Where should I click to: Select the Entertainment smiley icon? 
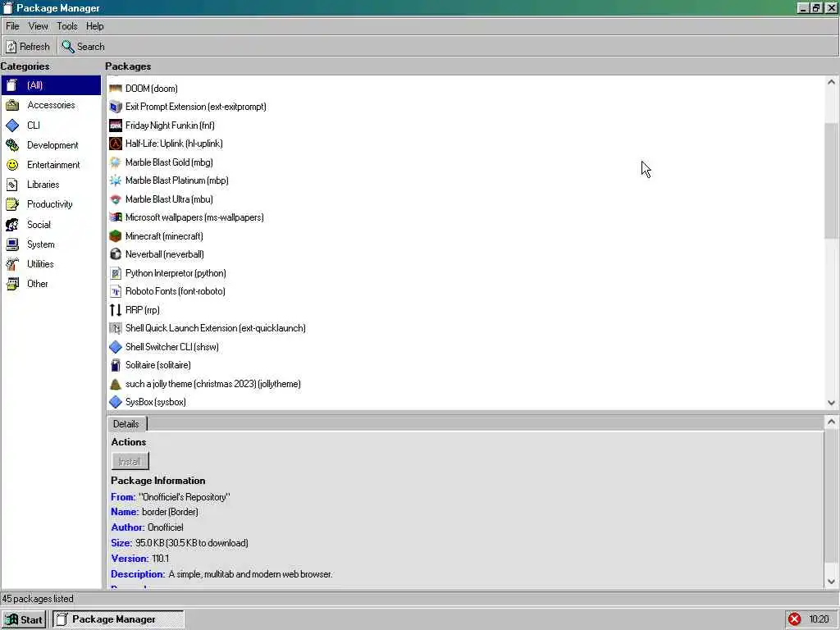(x=12, y=165)
